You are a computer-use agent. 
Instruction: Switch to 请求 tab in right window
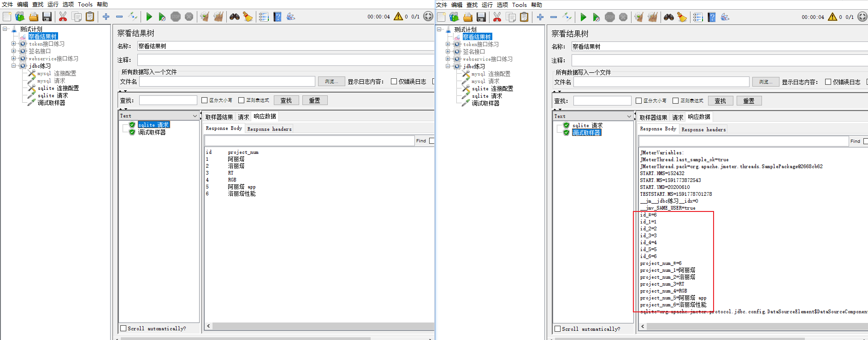pos(678,117)
